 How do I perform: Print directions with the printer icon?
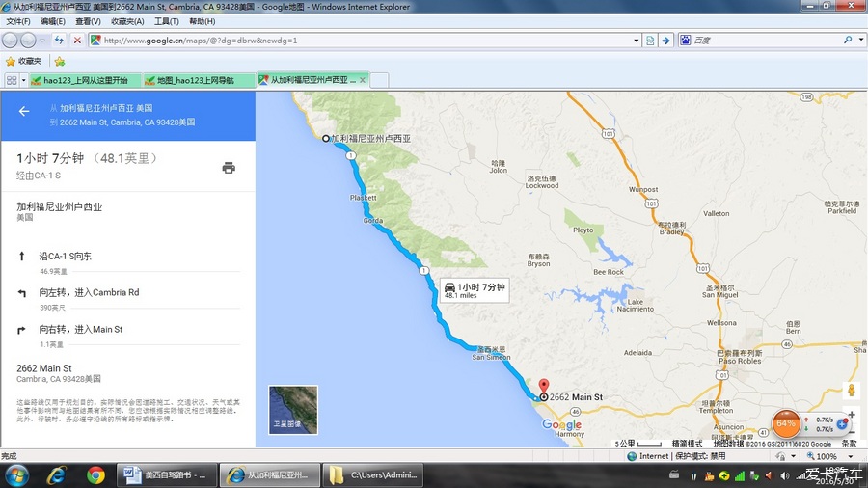tap(229, 168)
